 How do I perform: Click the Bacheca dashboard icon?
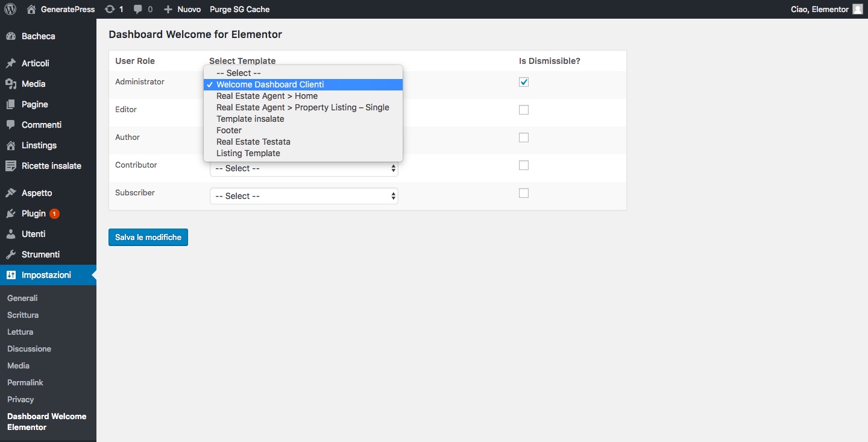11,36
